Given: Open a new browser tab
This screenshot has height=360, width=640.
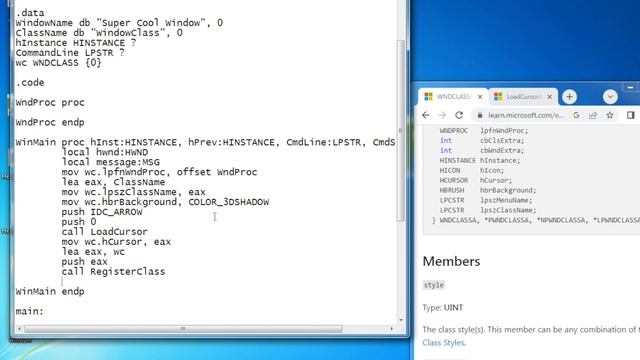Looking at the screenshot, I should tap(569, 97).
